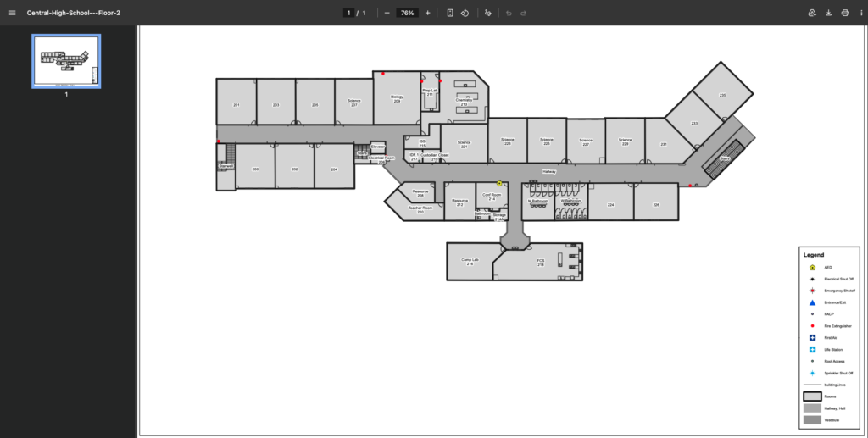The image size is (868, 438).
Task: Select the page 1 thumbnail in sidebar
Action: tap(67, 61)
